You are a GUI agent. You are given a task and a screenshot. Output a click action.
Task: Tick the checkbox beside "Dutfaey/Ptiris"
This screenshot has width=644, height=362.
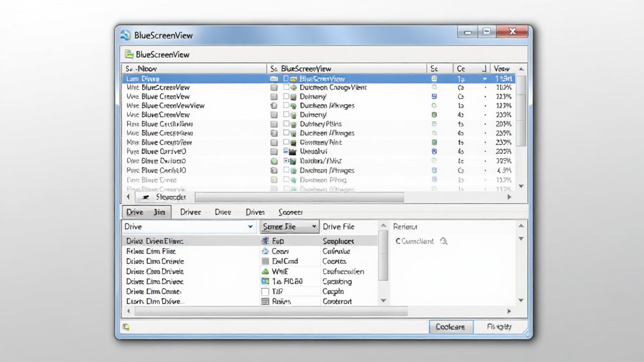pos(286,124)
